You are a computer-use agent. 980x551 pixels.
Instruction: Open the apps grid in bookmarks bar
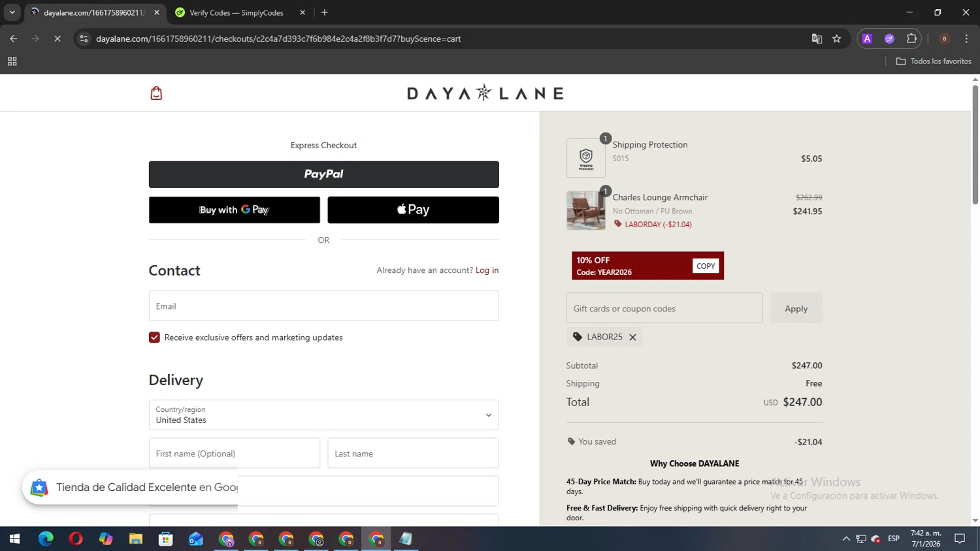pyautogui.click(x=12, y=61)
